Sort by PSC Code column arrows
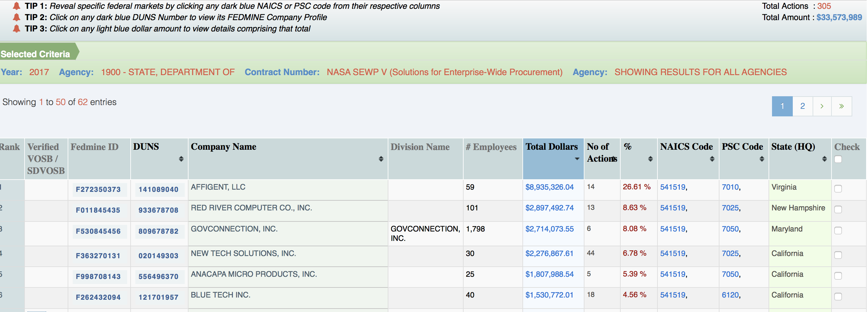Screen dimensions: 868x312 click(x=762, y=159)
